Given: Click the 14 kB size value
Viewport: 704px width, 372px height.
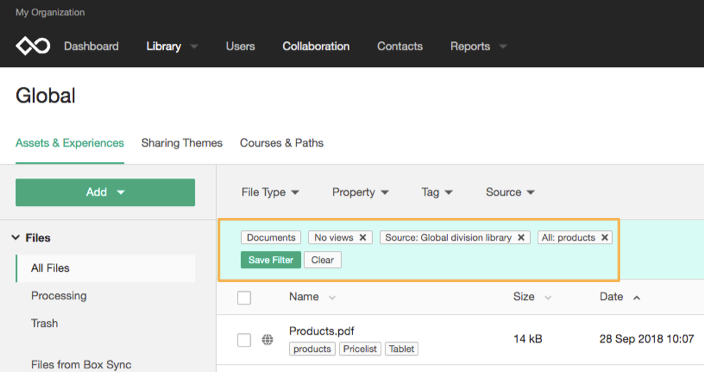Looking at the screenshot, I should (x=528, y=339).
